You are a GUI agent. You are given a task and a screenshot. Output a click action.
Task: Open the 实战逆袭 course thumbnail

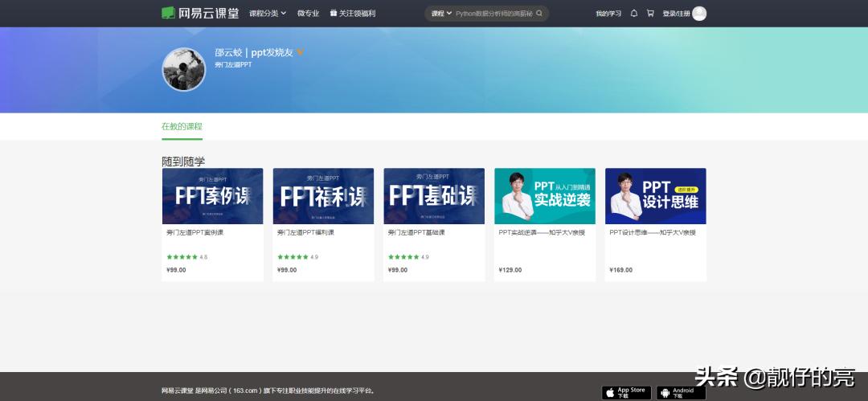[x=545, y=196]
